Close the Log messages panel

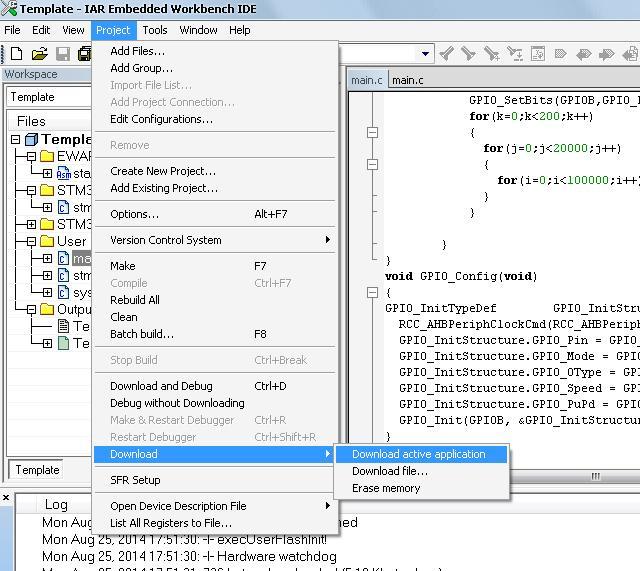tap(6, 498)
